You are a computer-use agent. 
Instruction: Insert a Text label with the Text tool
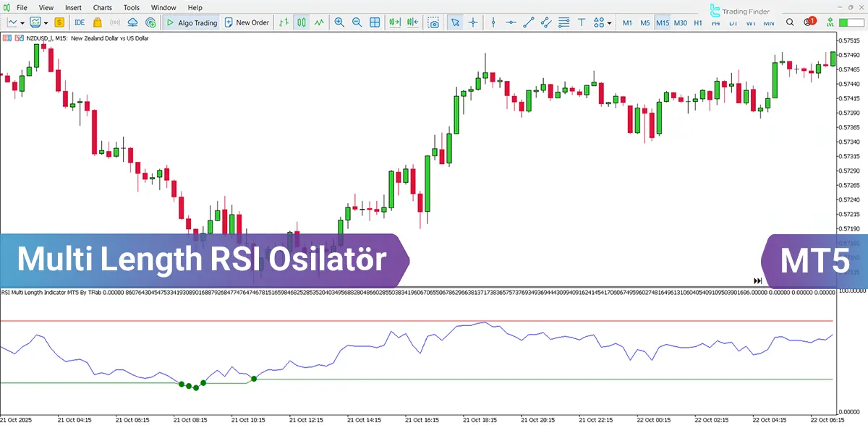point(582,22)
